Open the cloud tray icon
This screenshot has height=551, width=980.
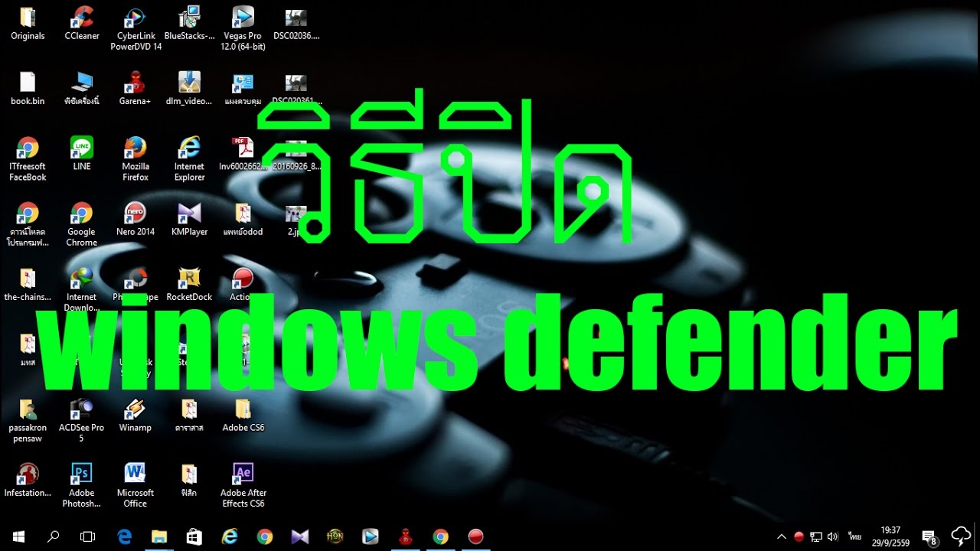coord(961,536)
